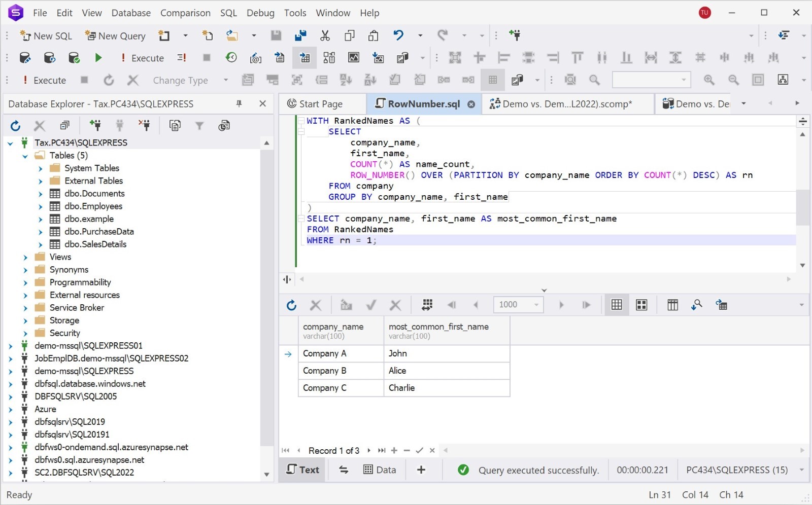This screenshot has width=812, height=505.
Task: Click the green Start debugging arrow
Action: coord(98,58)
